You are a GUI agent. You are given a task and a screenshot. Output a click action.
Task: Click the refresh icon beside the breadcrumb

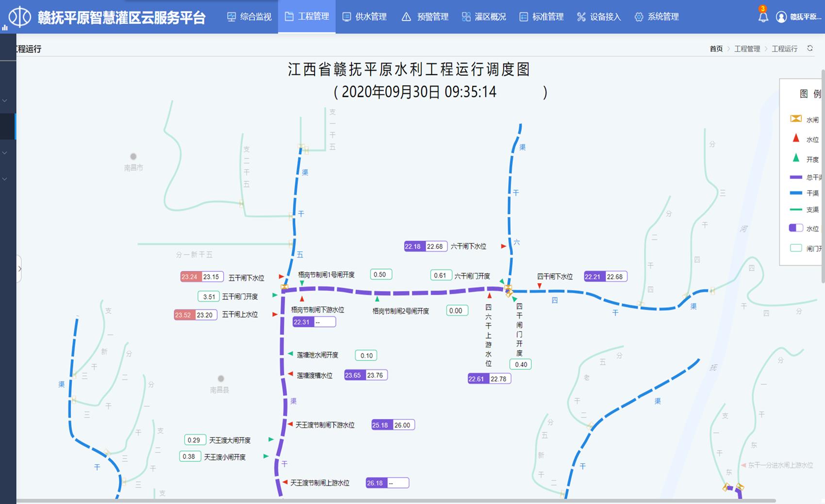point(810,49)
